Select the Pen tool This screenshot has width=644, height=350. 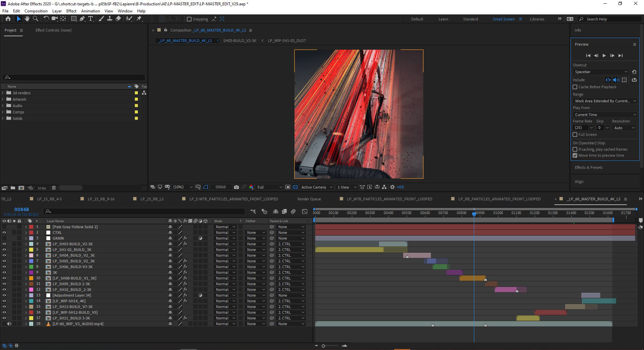point(82,19)
